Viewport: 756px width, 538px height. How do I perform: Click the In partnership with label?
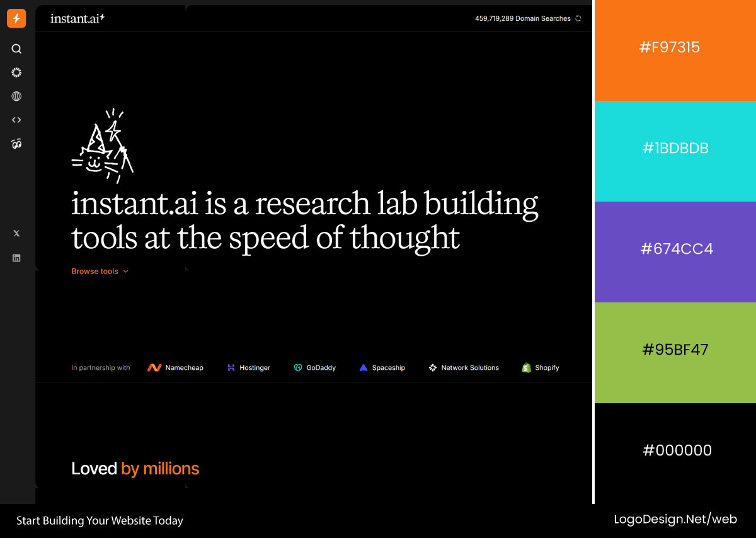tap(101, 368)
